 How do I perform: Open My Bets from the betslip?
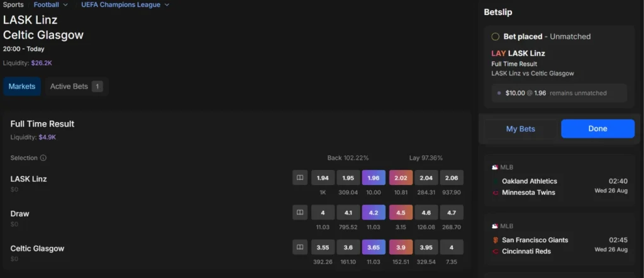pos(520,128)
